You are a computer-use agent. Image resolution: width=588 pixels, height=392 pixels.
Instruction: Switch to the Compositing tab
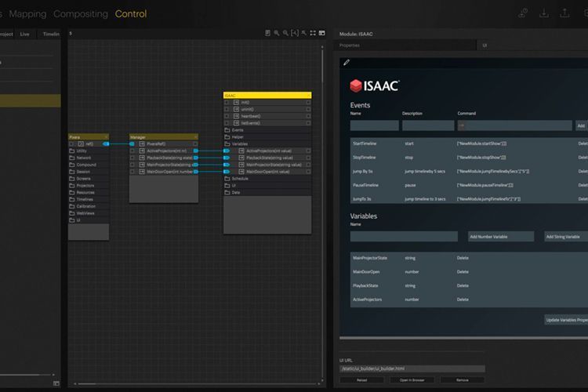(81, 14)
